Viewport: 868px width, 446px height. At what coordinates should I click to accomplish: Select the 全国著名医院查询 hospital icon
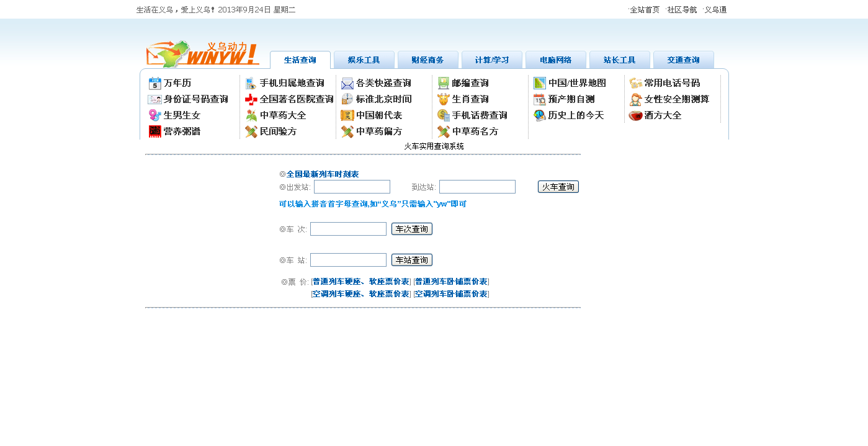point(250,99)
